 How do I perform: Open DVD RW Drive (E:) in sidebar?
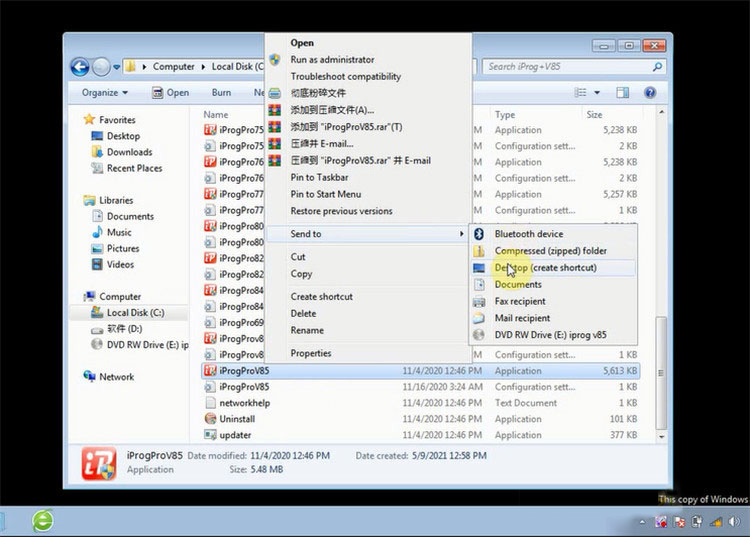(x=140, y=345)
